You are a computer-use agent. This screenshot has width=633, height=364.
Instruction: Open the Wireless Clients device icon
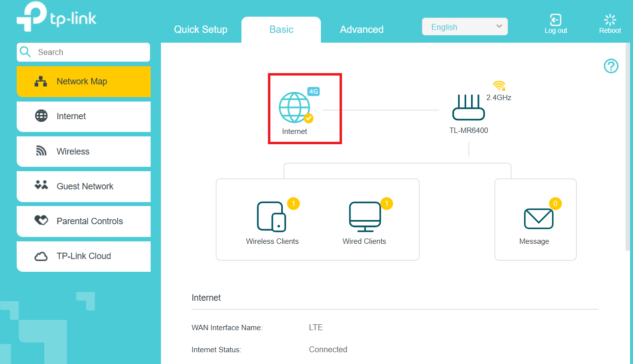271,216
